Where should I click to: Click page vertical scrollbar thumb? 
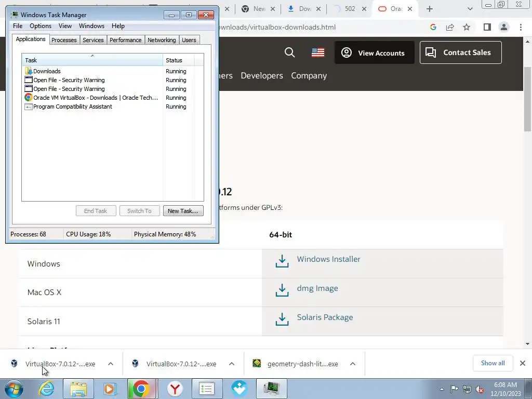527,99
